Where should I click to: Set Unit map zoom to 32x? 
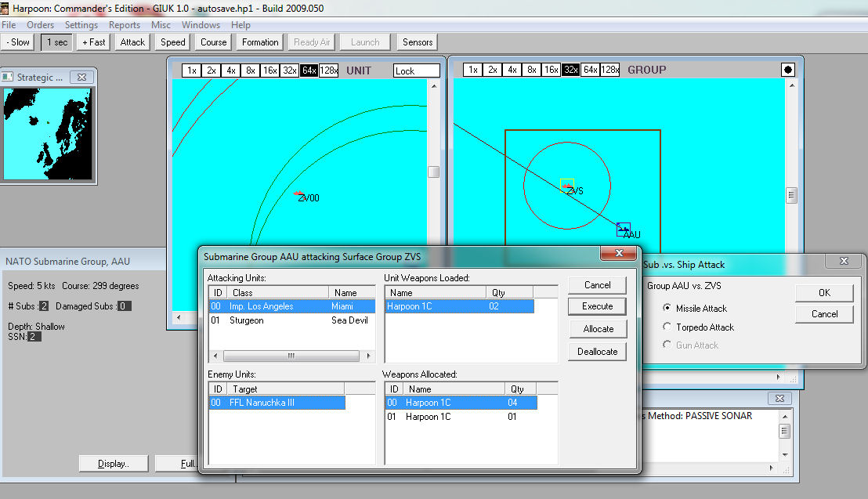(x=290, y=71)
